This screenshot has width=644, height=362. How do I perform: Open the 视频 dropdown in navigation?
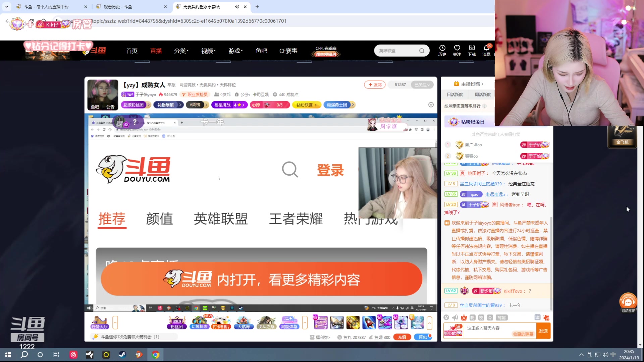pyautogui.click(x=208, y=51)
